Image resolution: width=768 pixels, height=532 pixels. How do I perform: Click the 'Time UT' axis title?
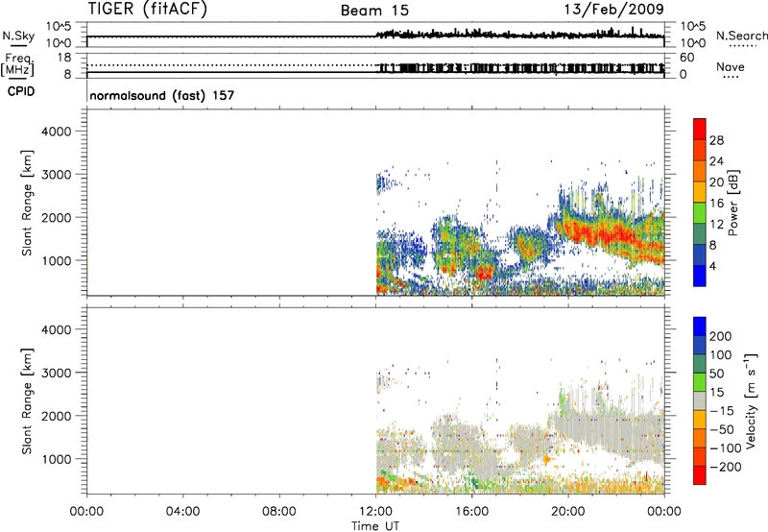[x=375, y=526]
